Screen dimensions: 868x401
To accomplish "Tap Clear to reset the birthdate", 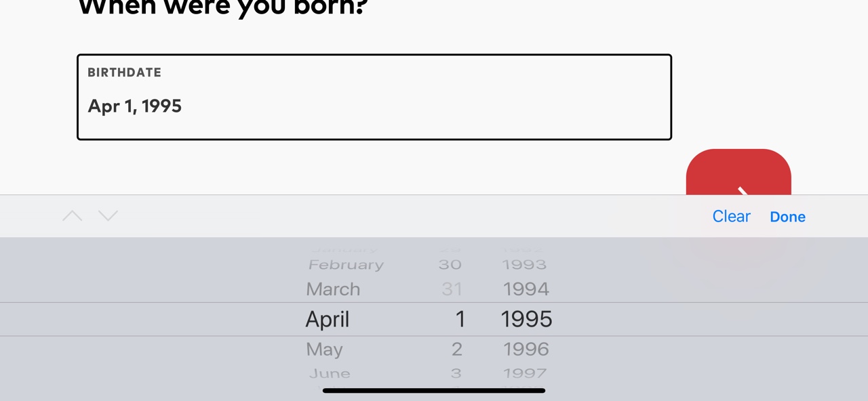I will (731, 216).
